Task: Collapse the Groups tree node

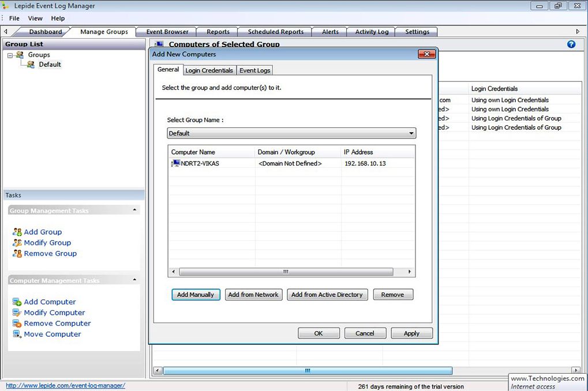Action: click(10, 55)
